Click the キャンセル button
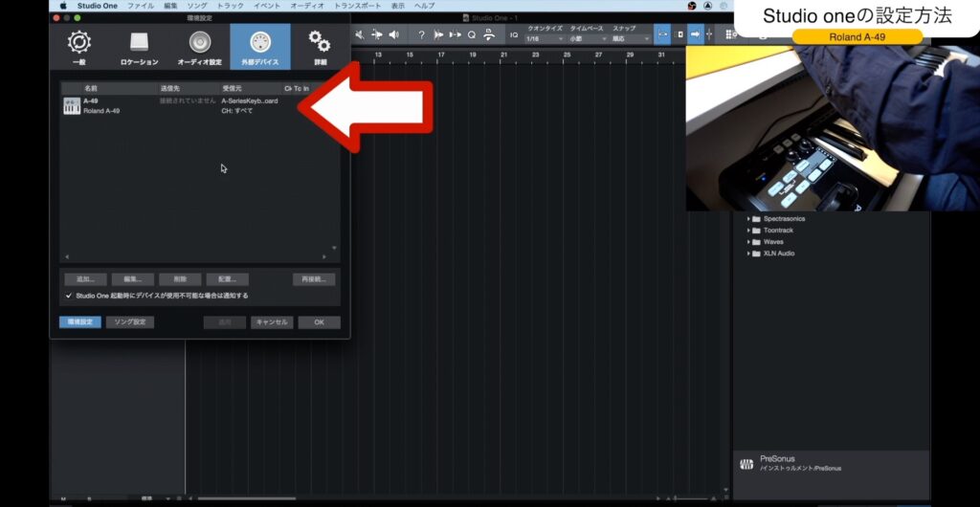The width and height of the screenshot is (980, 507). click(x=272, y=322)
